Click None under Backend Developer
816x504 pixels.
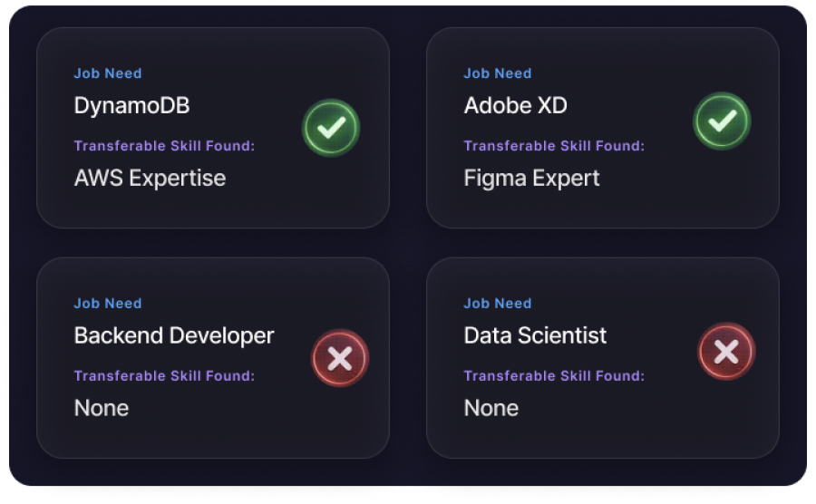click(102, 408)
